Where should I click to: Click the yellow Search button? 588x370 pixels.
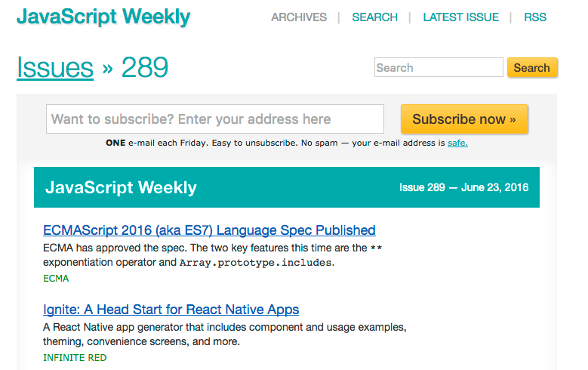[x=532, y=67]
